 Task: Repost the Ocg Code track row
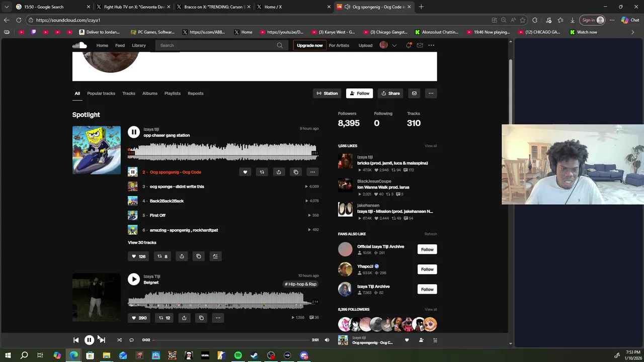262,172
